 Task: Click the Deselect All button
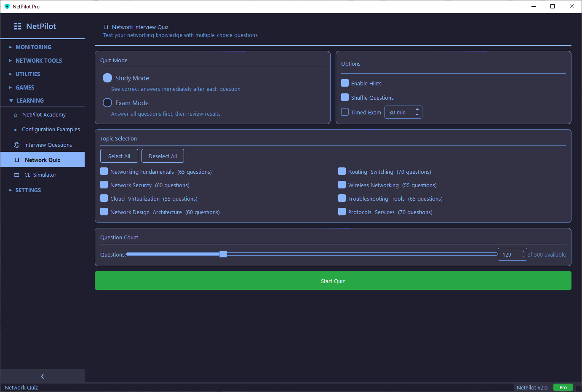pos(163,156)
